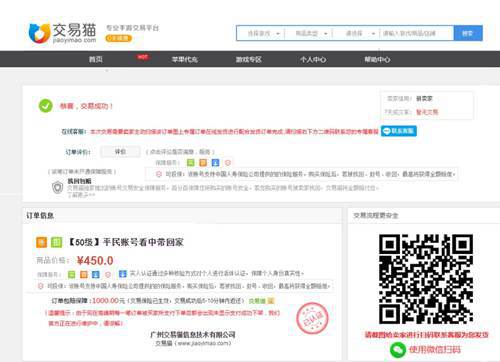Click the shield icon beside 找回包赔

(x=58, y=187)
